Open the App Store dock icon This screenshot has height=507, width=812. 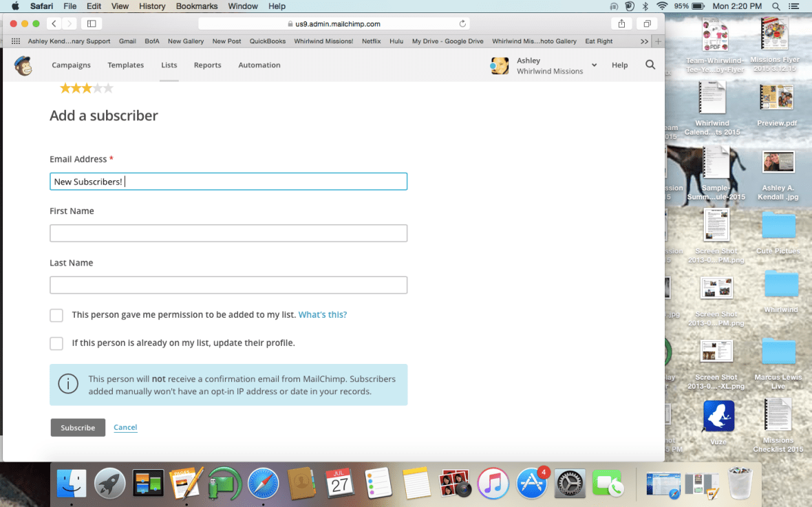click(x=532, y=484)
